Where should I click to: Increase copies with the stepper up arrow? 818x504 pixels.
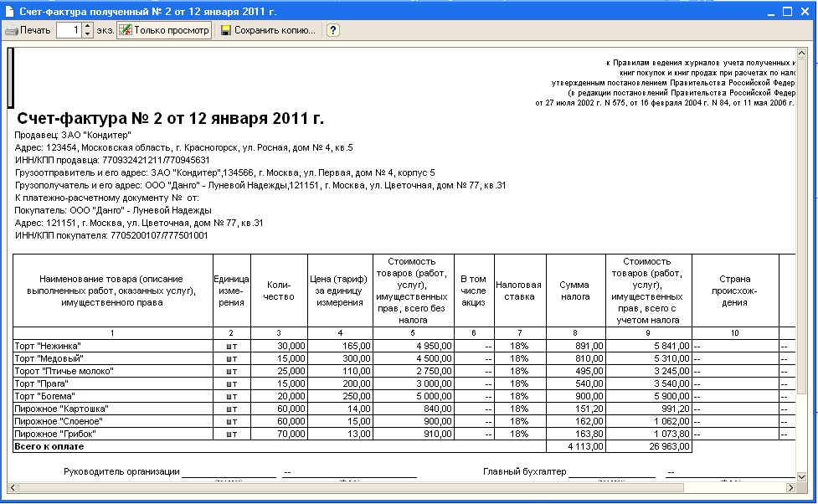click(x=88, y=27)
